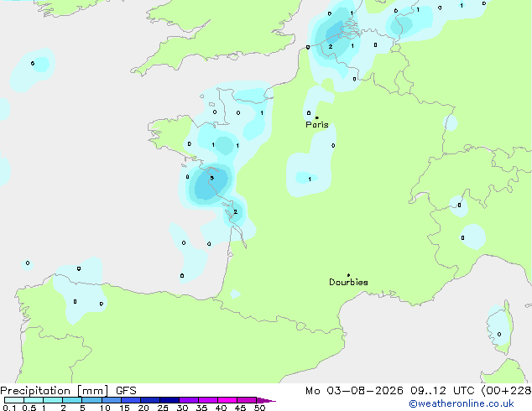
Task: Click the '20' legend scale label
Action: tap(143, 408)
